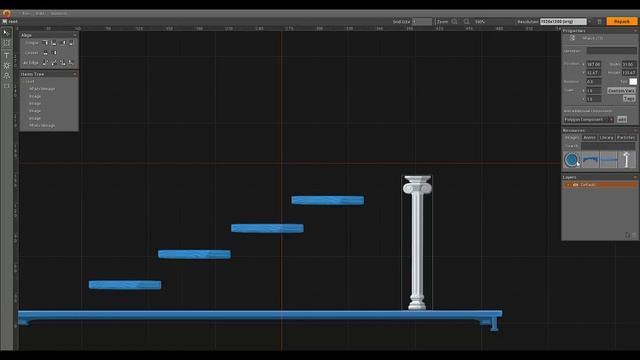The height and width of the screenshot is (360, 640).
Task: Click the fourth At Edge align icon
Action: point(71,62)
